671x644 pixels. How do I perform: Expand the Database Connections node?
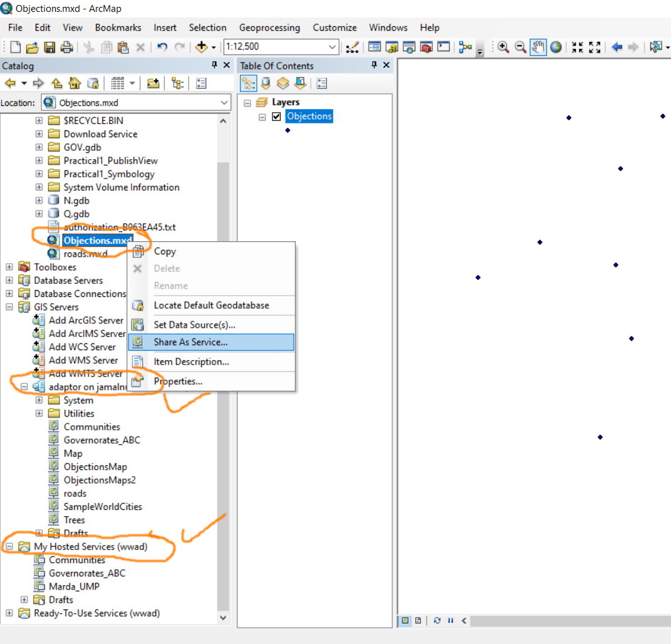click(x=9, y=294)
